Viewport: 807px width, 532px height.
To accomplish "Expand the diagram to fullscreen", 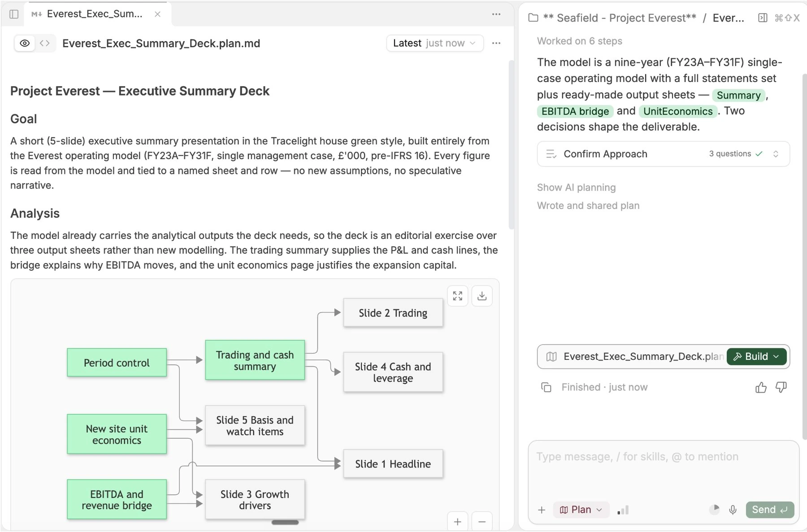I will (458, 296).
